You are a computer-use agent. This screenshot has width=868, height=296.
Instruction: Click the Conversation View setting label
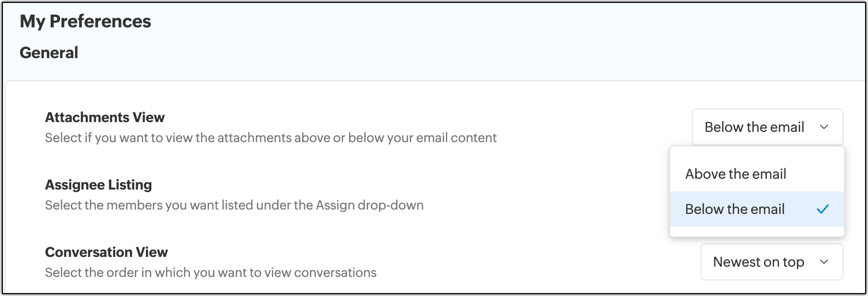pyautogui.click(x=106, y=252)
